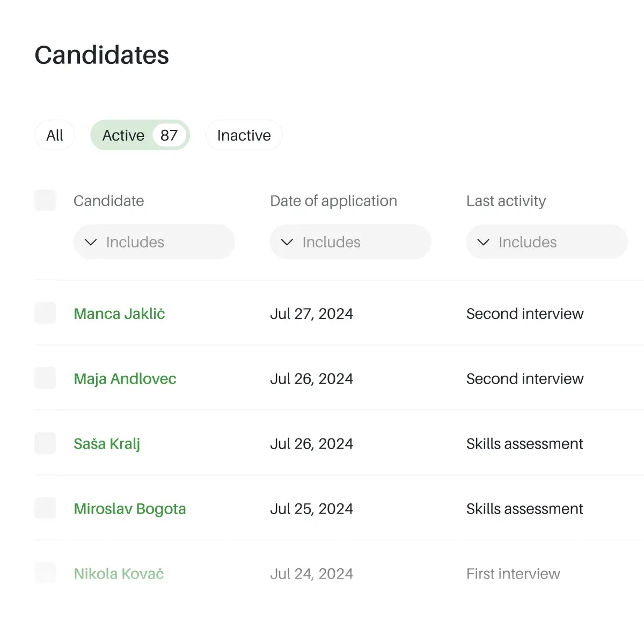Click chevron icon in Last activity filter
644x644 pixels.
pos(484,243)
